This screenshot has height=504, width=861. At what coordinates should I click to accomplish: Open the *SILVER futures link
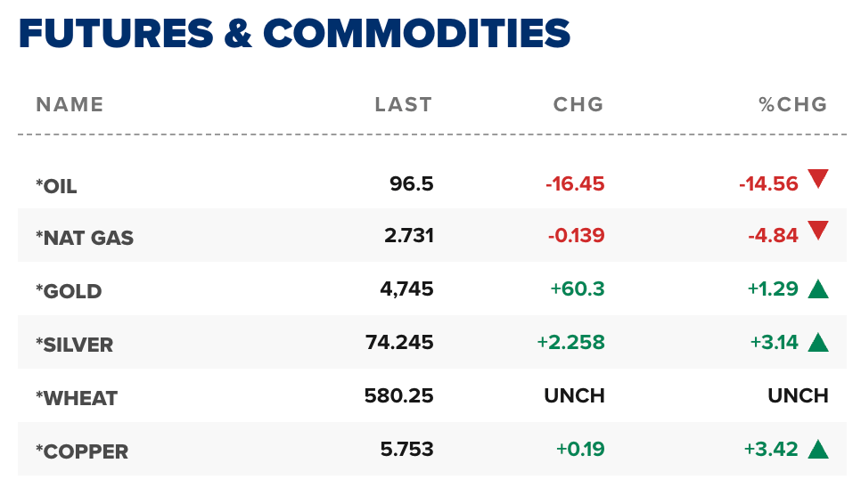point(74,345)
